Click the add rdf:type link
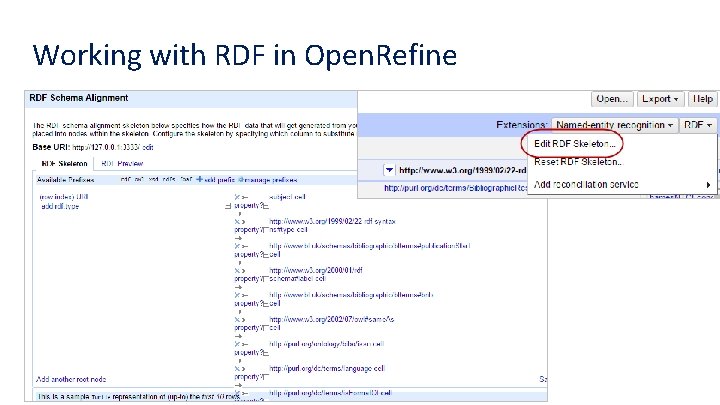The width and height of the screenshot is (720, 405). pos(60,207)
